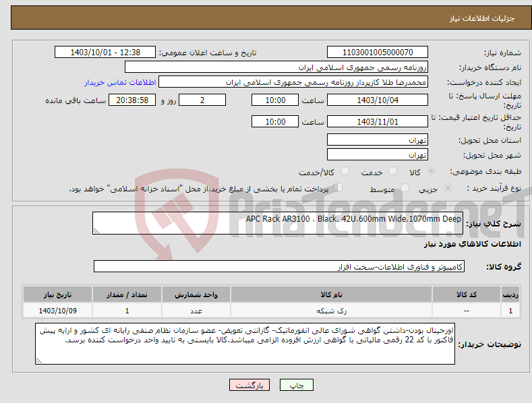
Task: Click the remaining days field showing 2
Action: point(202,100)
